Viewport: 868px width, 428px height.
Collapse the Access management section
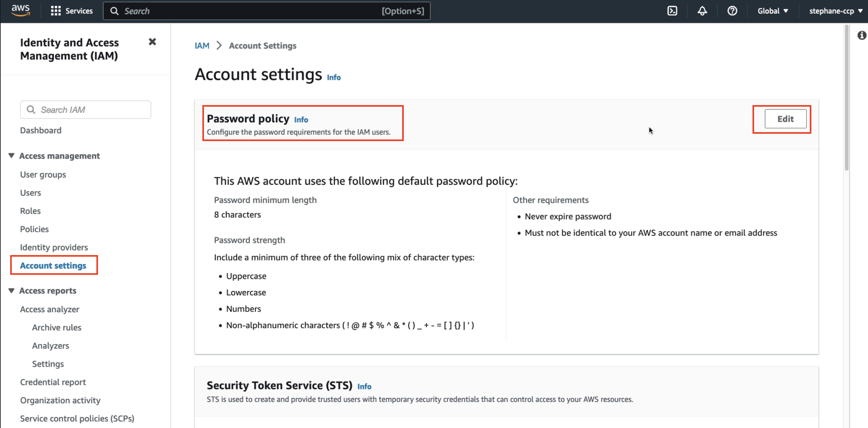(x=11, y=155)
